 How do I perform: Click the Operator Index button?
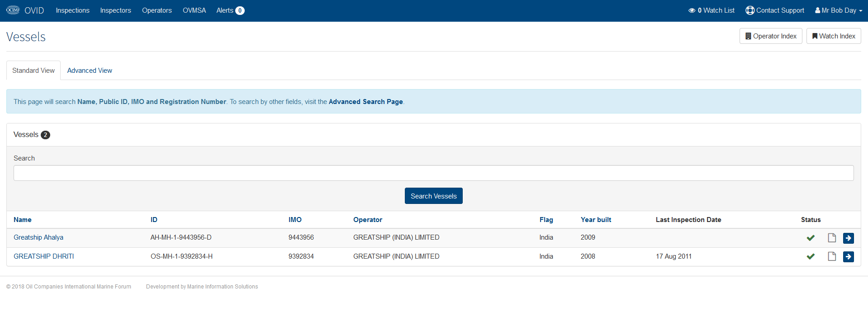pos(771,36)
